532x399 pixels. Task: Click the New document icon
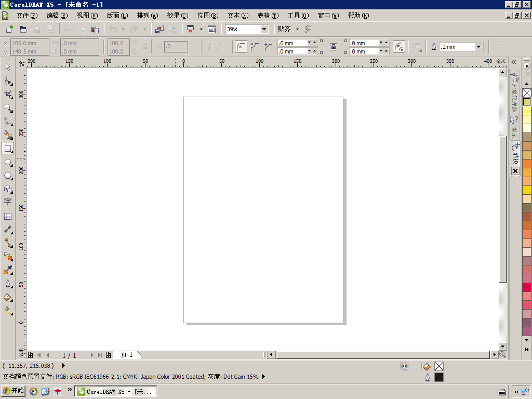coord(9,29)
